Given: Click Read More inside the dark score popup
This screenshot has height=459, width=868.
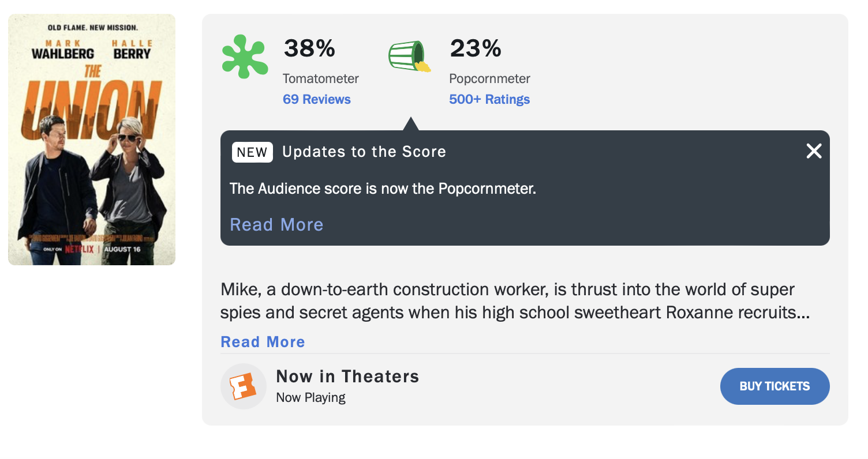Looking at the screenshot, I should point(276,224).
